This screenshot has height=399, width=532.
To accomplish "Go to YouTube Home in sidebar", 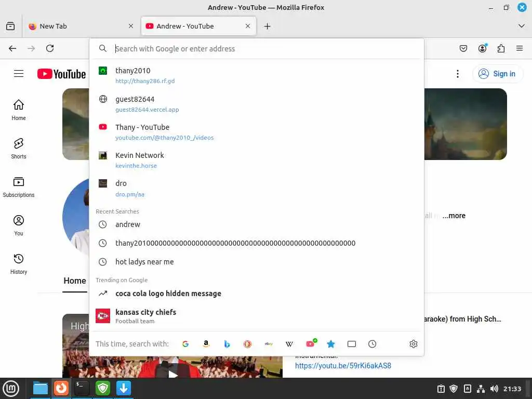I will tap(19, 110).
